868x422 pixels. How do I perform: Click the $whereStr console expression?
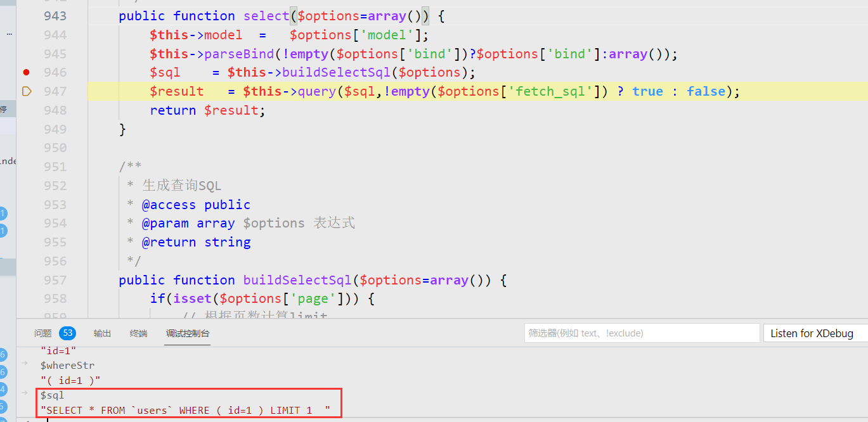(x=67, y=365)
